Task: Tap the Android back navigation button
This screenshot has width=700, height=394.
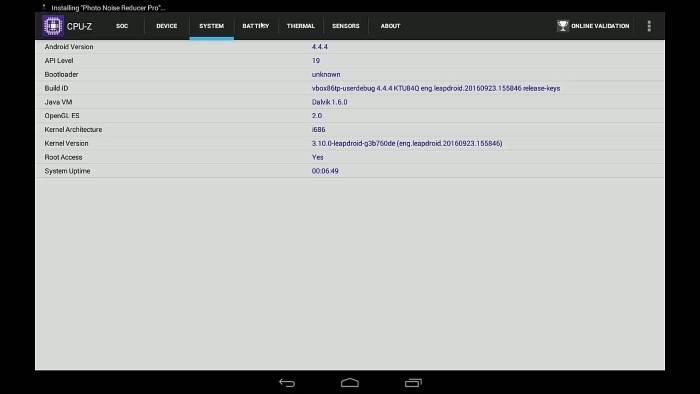Action: click(x=287, y=382)
